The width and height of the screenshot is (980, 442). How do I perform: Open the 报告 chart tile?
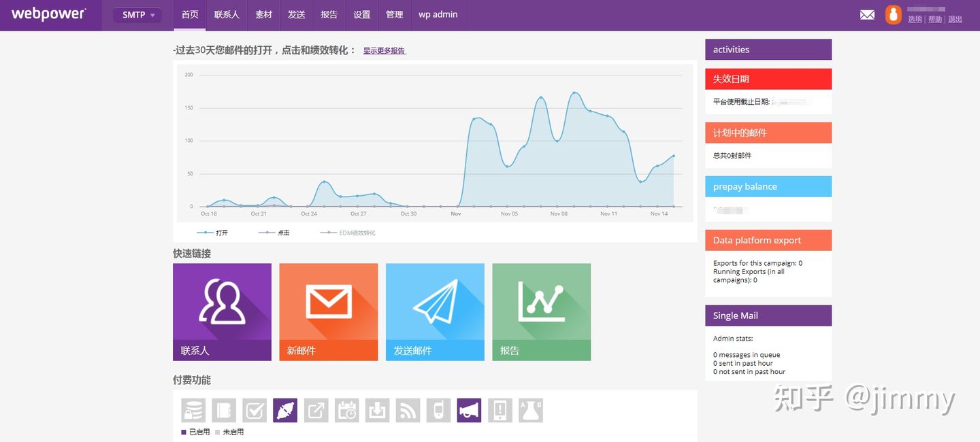pyautogui.click(x=542, y=312)
